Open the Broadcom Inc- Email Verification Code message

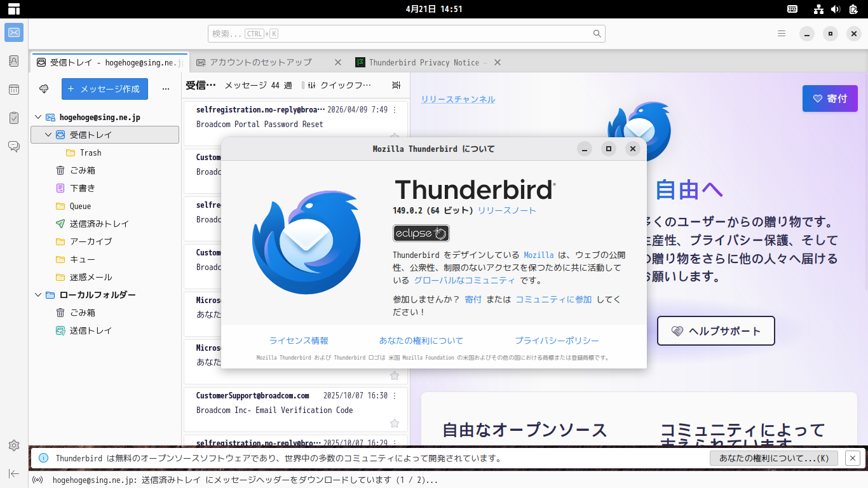click(295, 409)
